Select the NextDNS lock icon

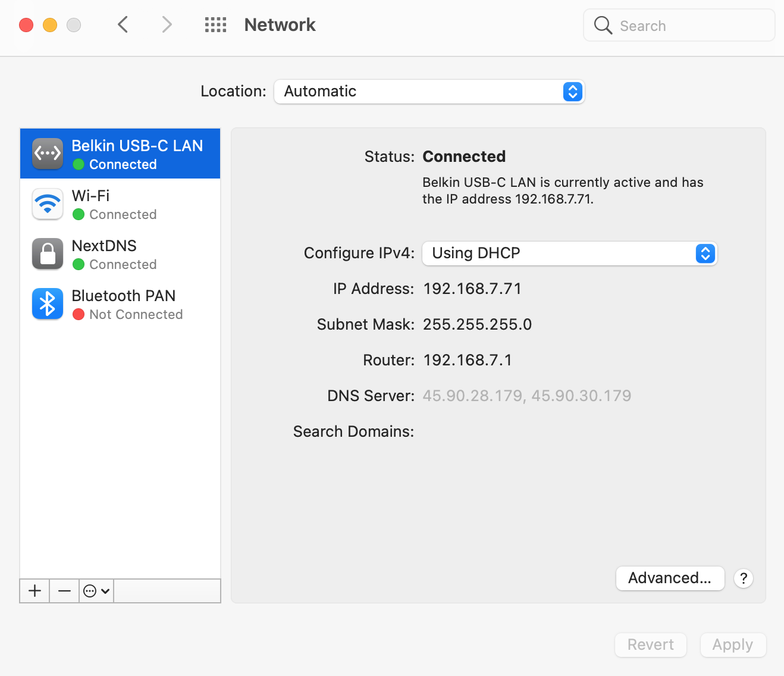pos(48,254)
